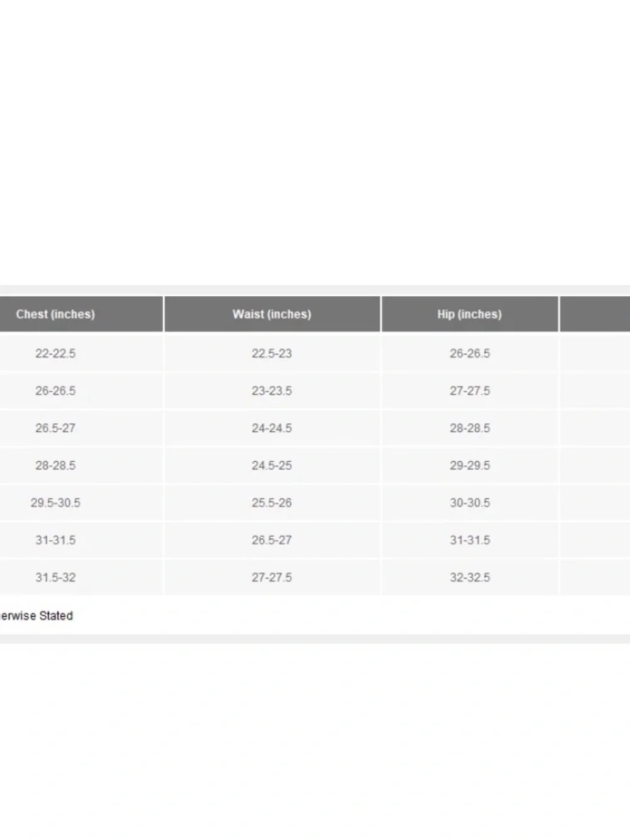630x840 pixels.
Task: Select waist cell 26.5-27
Action: pos(272,540)
